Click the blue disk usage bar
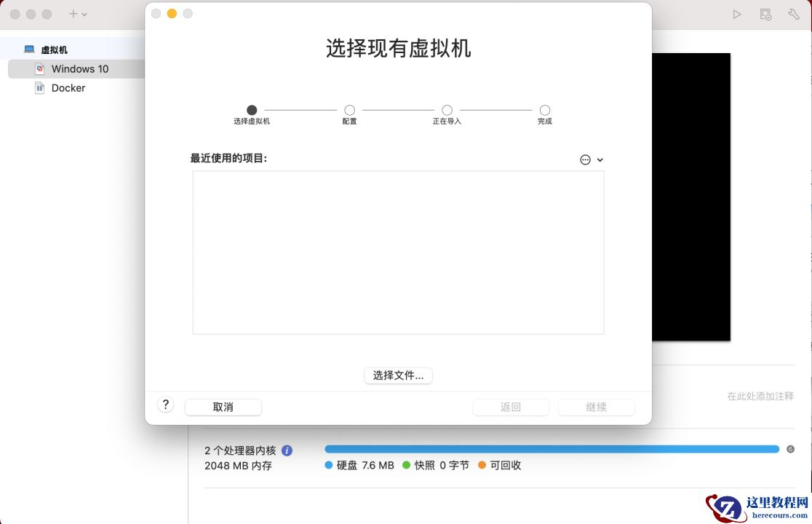 pos(552,449)
